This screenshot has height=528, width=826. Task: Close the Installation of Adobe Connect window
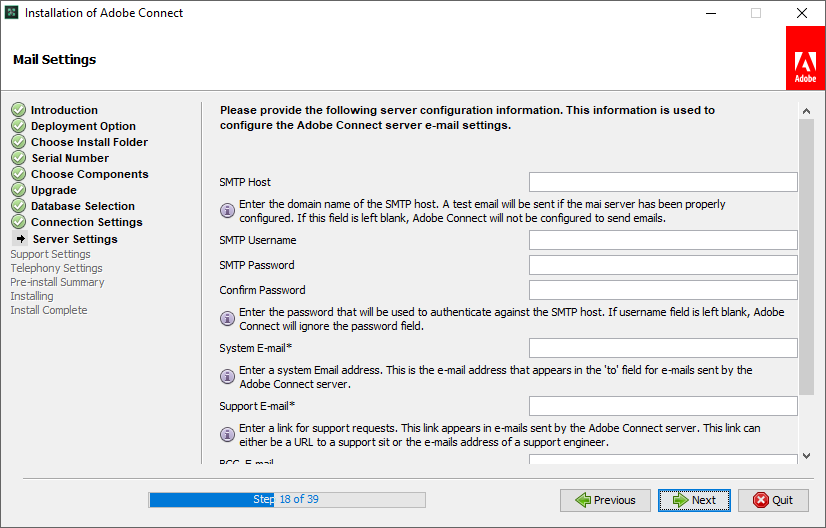point(802,13)
